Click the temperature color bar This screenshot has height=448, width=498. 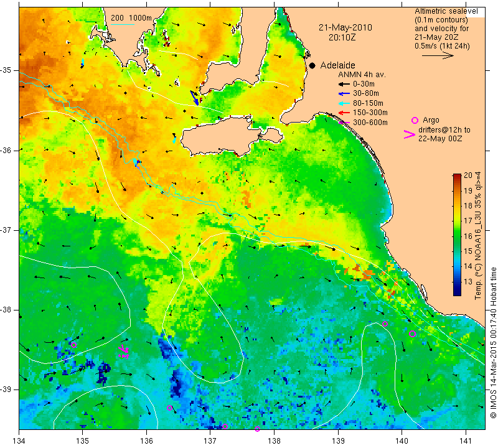point(457,235)
